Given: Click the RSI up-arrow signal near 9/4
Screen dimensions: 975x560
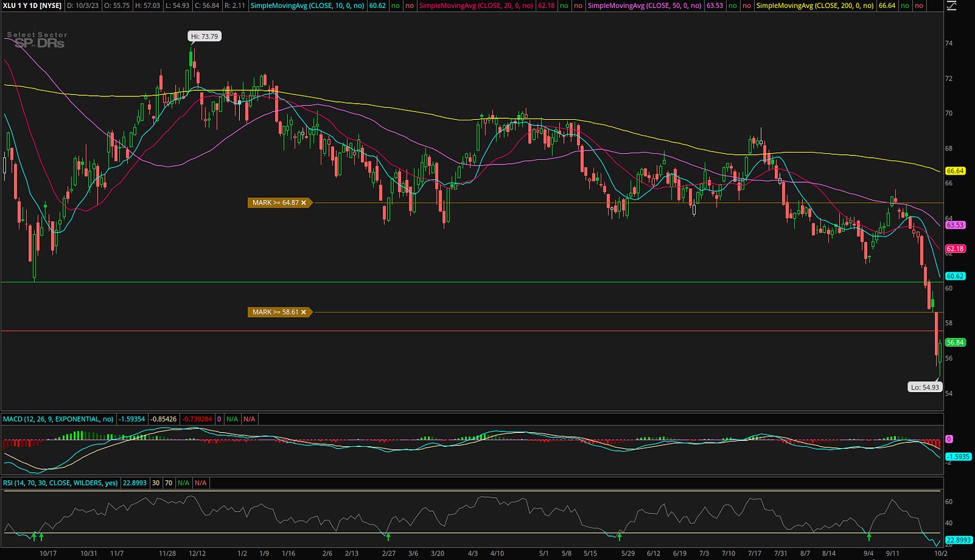Looking at the screenshot, I should pyautogui.click(x=869, y=537).
